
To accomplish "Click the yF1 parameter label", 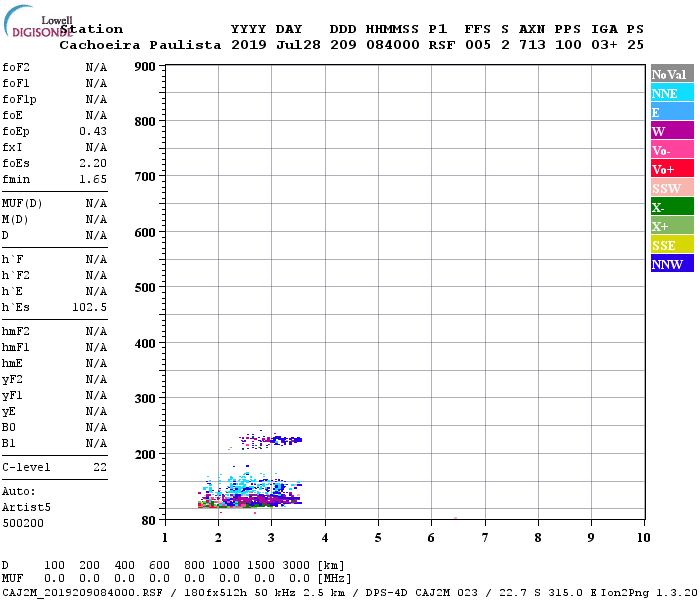I will pyautogui.click(x=12, y=396).
